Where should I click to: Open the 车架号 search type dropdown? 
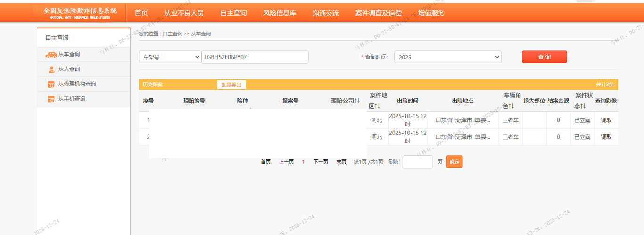[x=170, y=57]
